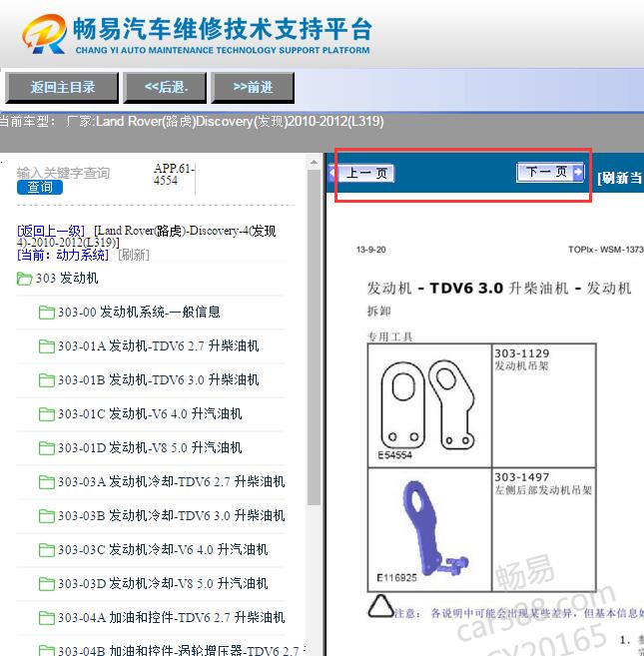This screenshot has height=656, width=644.
Task: Open 303-01D 发动机-V8 5.0 升汽油机
Action: (150, 447)
